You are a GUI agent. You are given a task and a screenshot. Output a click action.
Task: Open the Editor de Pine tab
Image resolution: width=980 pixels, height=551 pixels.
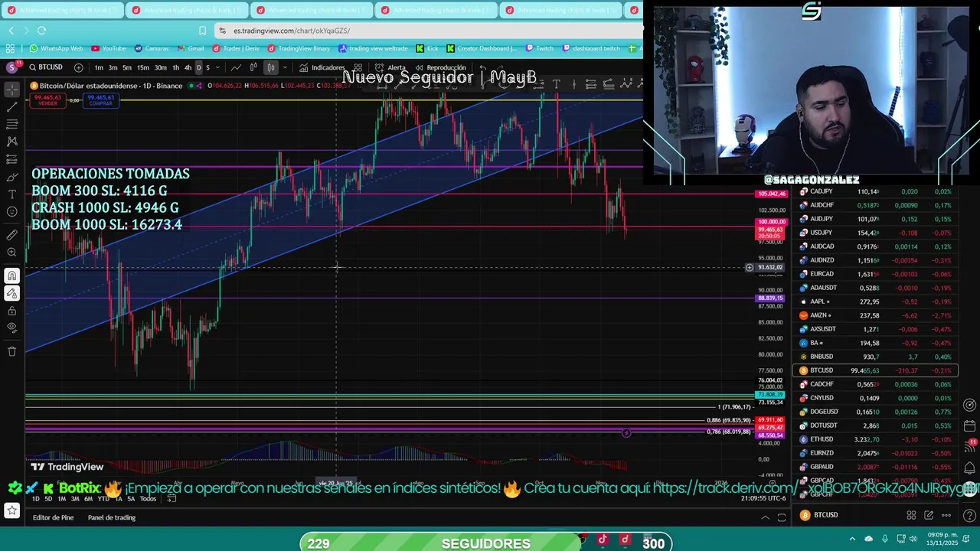click(53, 517)
